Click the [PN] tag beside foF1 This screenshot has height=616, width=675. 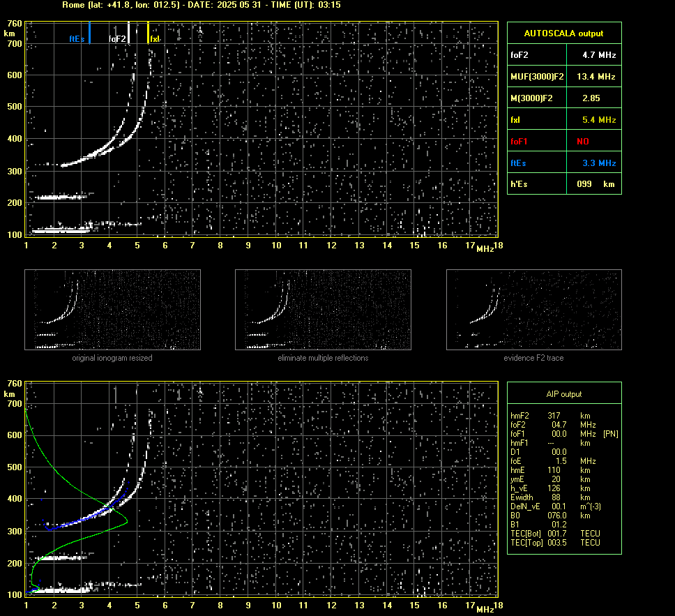click(x=610, y=434)
